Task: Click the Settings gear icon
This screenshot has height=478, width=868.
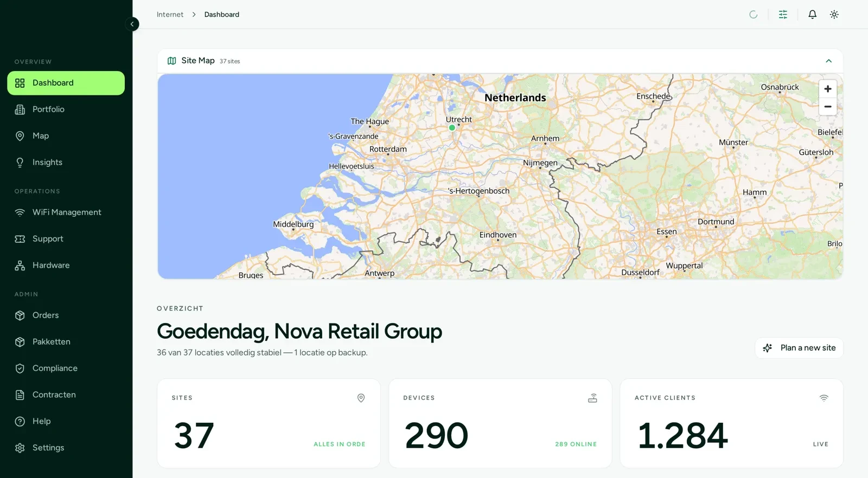Action: coord(20,448)
